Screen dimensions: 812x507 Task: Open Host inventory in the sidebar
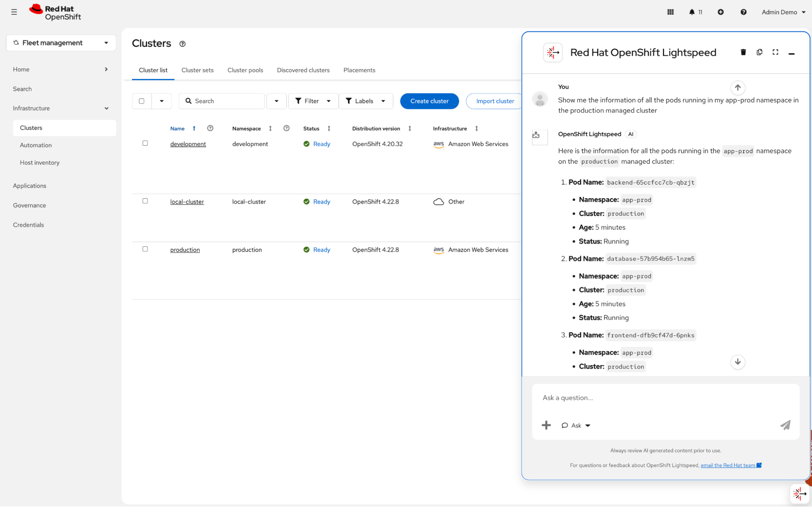pyautogui.click(x=65, y=163)
